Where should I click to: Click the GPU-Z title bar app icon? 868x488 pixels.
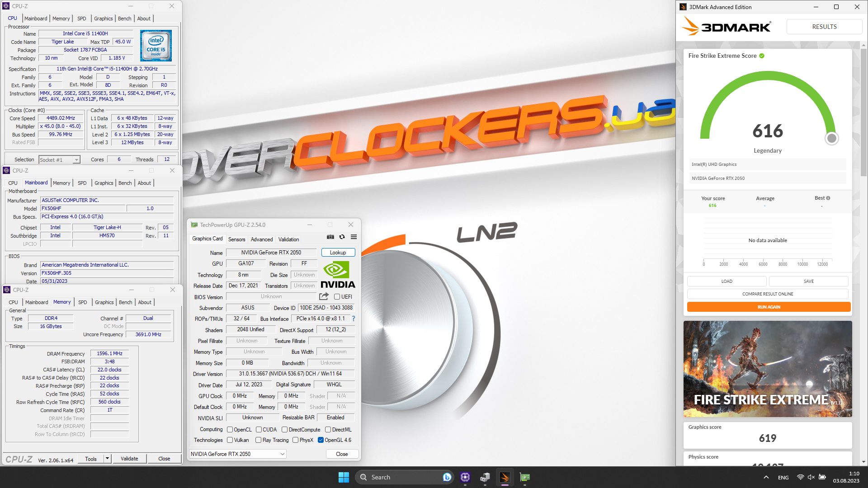(194, 225)
